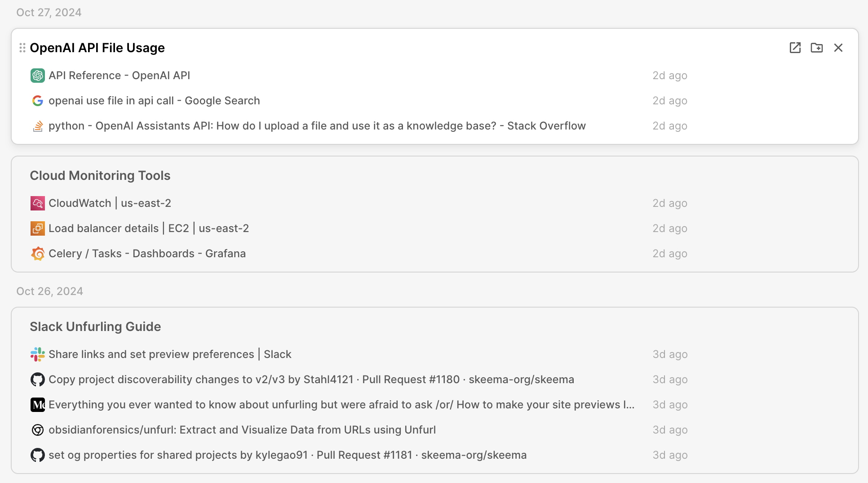This screenshot has width=868, height=483.
Task: Select the Cloud Monitoring Tools group title
Action: point(100,175)
